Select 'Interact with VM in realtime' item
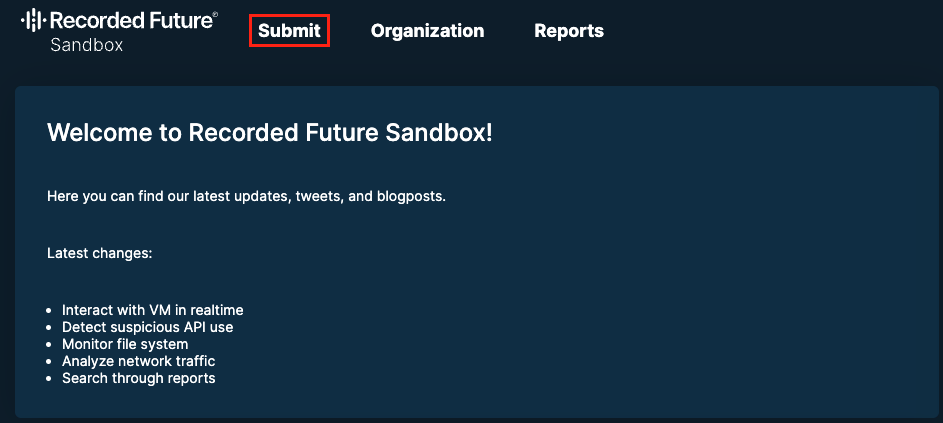 (x=152, y=310)
